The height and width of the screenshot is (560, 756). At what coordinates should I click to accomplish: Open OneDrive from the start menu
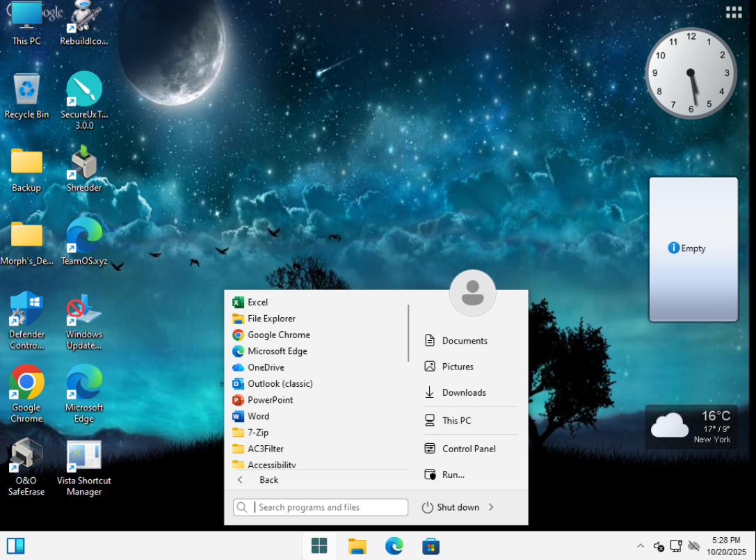pyautogui.click(x=265, y=367)
